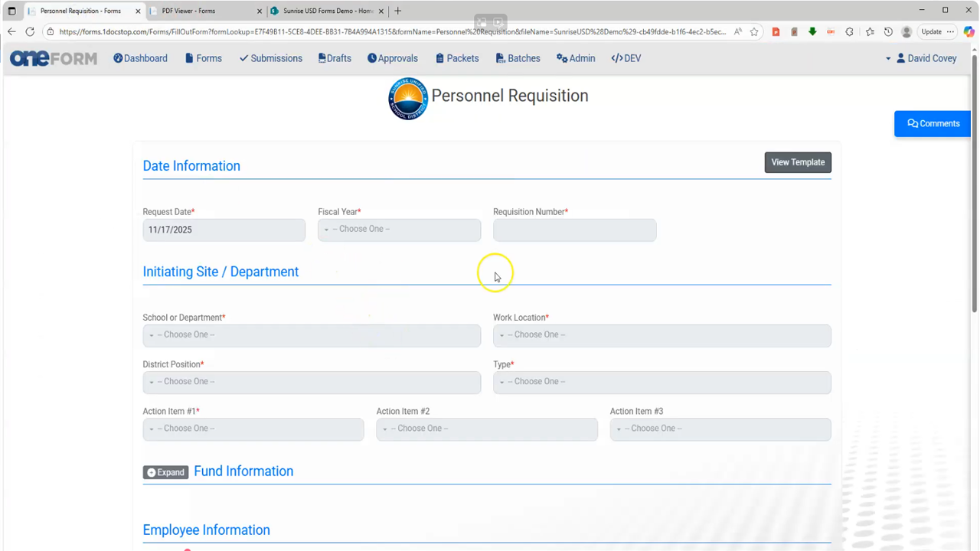
Task: Add page to favorites with star icon
Action: pyautogui.click(x=754, y=31)
